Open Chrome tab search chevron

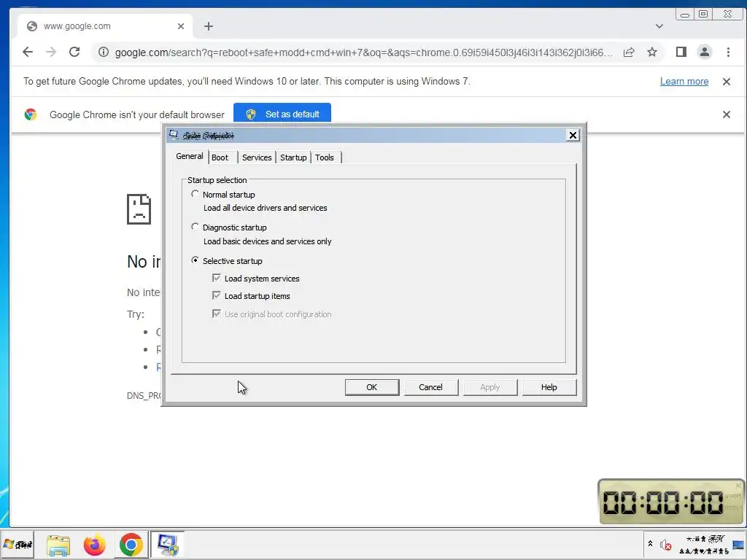pyautogui.click(x=659, y=26)
